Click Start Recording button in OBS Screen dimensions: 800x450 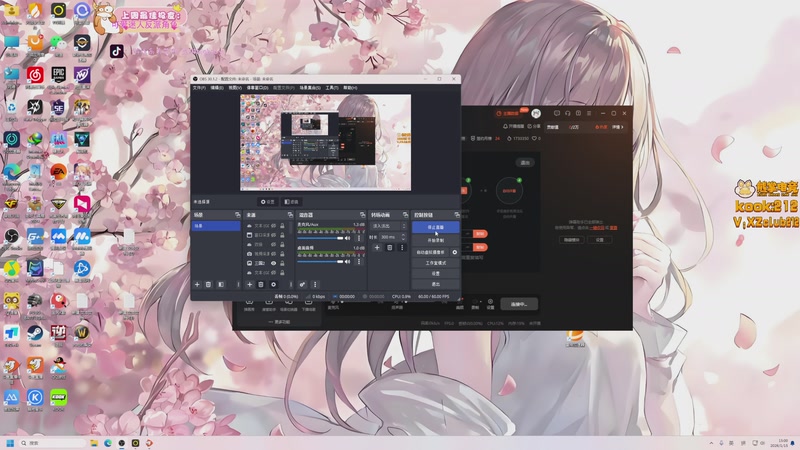pos(435,240)
